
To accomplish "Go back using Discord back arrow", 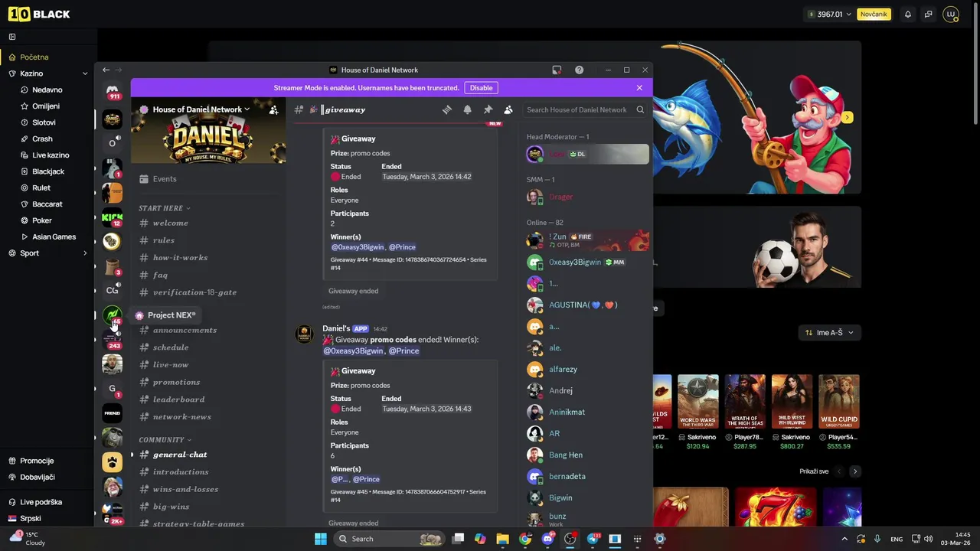I will pos(106,70).
